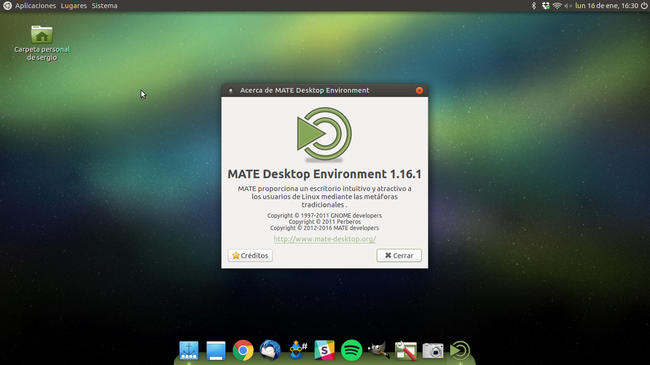Open the camera screenshot tool in the dock
Screen dimensions: 650x365
pos(433,351)
